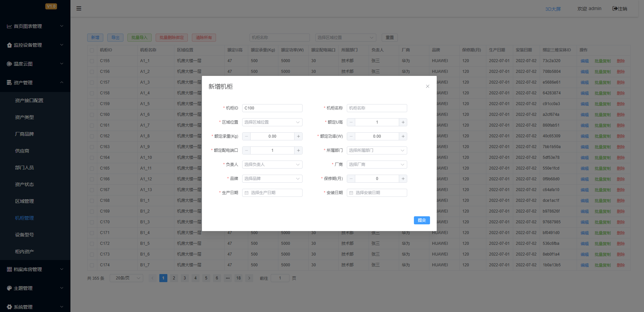Screen dimensions: 644x312
Task: Open 区域位置 dropdown in dialog
Action: pos(272,122)
